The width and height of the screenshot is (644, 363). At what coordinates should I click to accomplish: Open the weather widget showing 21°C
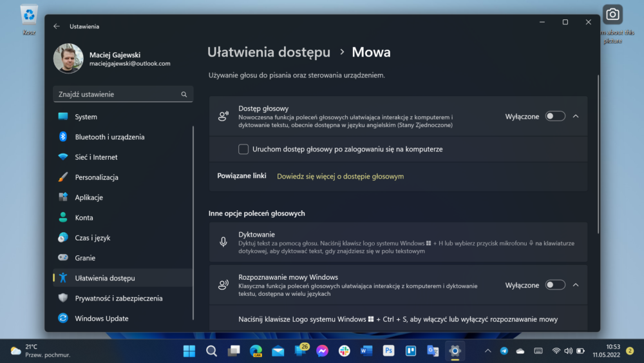click(40, 351)
